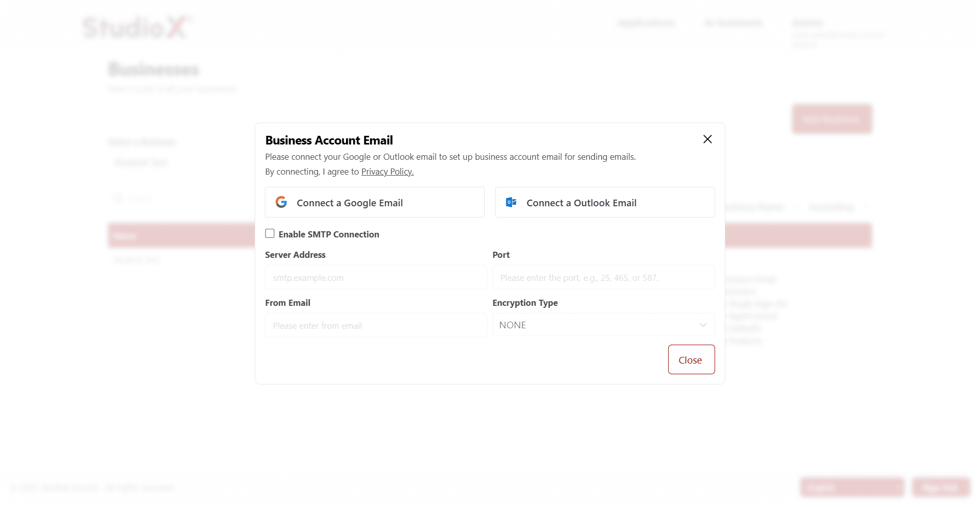Click a sort arrow in the background table header

tap(797, 208)
